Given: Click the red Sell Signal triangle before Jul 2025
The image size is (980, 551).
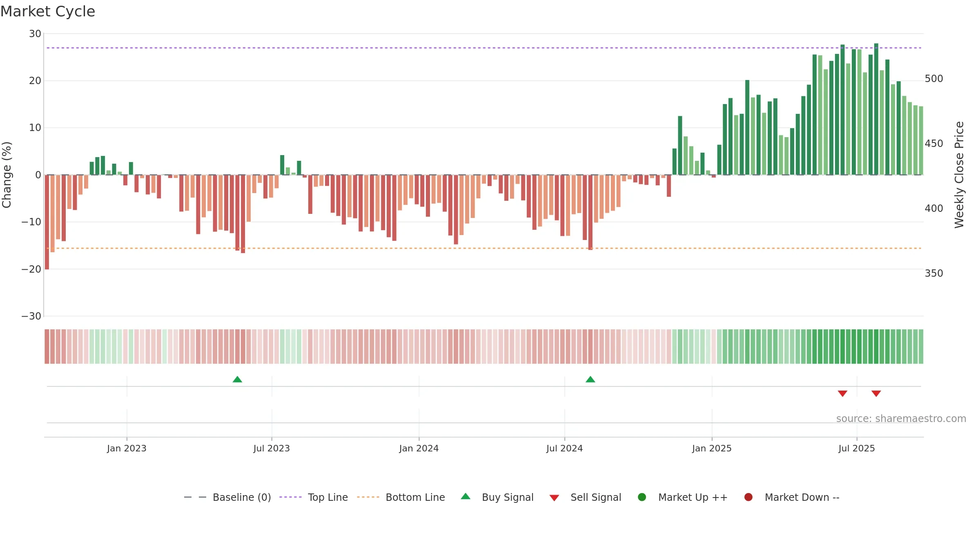Looking at the screenshot, I should (842, 393).
